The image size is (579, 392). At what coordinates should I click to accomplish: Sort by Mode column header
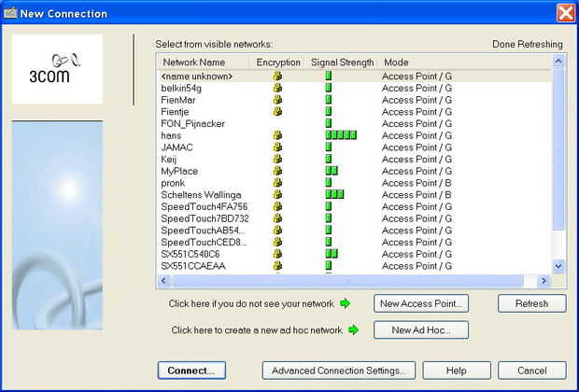[396, 62]
